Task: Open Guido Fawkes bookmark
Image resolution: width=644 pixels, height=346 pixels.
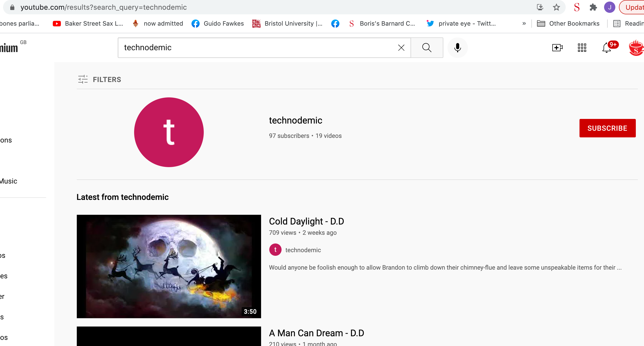Action: tap(218, 24)
